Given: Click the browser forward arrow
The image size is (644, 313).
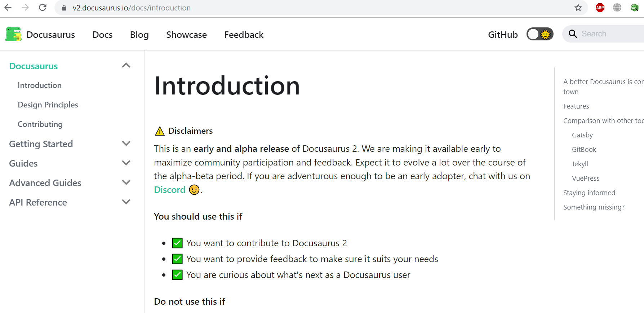Looking at the screenshot, I should pos(25,8).
